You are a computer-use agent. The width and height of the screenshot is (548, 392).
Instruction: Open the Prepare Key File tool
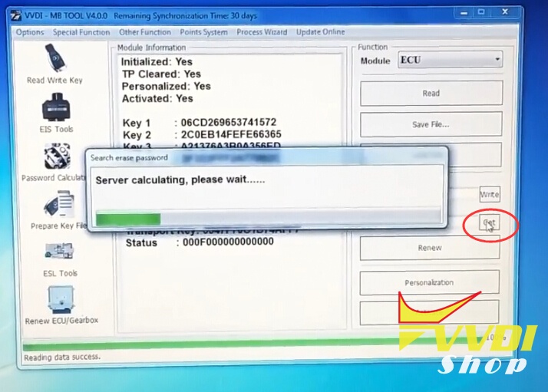click(58, 209)
